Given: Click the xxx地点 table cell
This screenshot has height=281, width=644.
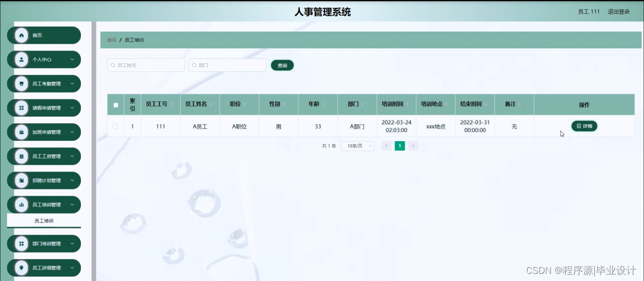Looking at the screenshot, I should click(436, 126).
